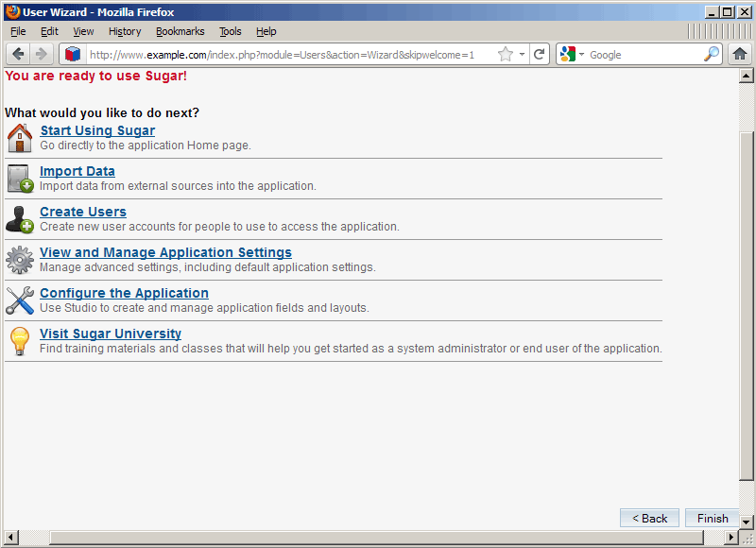This screenshot has width=756, height=548.
Task: Click the Create Users person icon
Action: tap(20, 219)
